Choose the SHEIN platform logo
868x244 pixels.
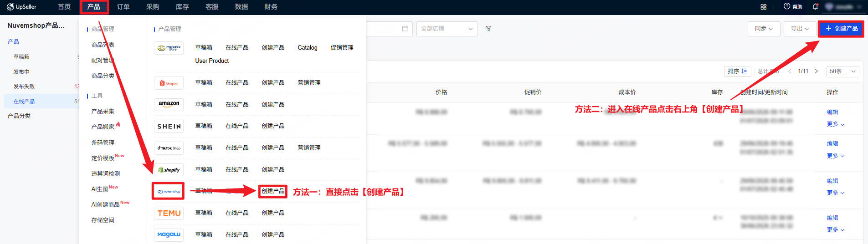(x=169, y=126)
